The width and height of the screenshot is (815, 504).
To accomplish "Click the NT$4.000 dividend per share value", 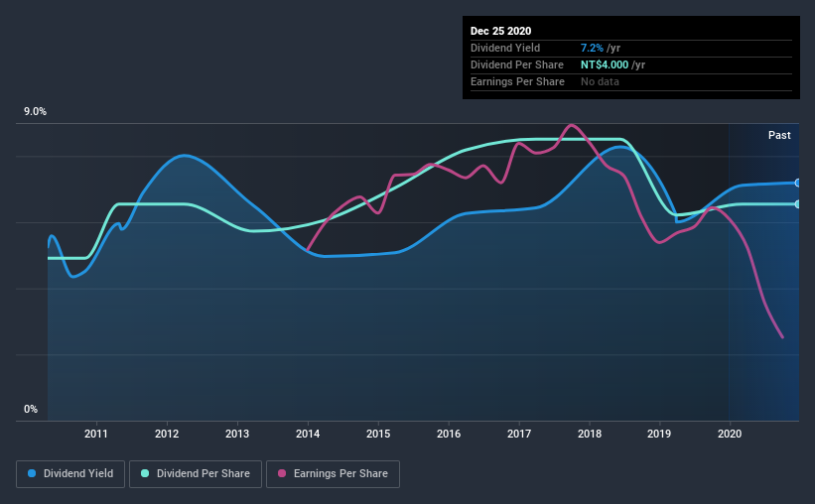I will 605,64.
